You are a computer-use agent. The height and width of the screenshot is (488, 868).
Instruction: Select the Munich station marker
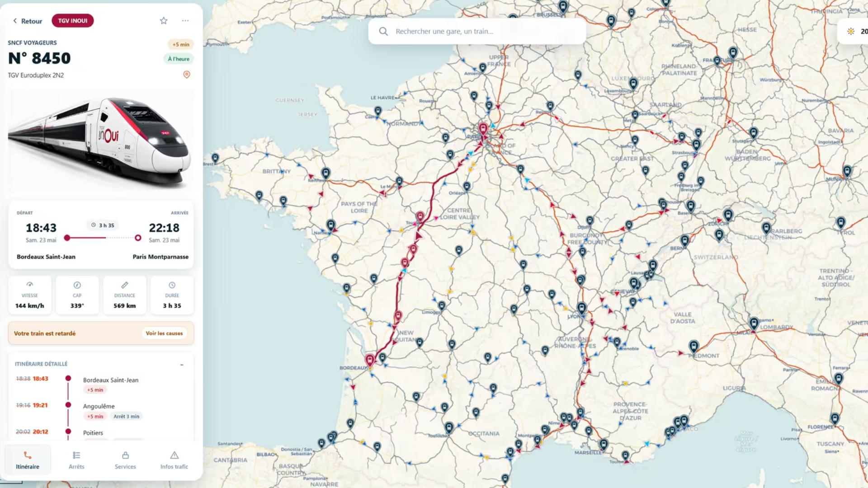pos(847,171)
